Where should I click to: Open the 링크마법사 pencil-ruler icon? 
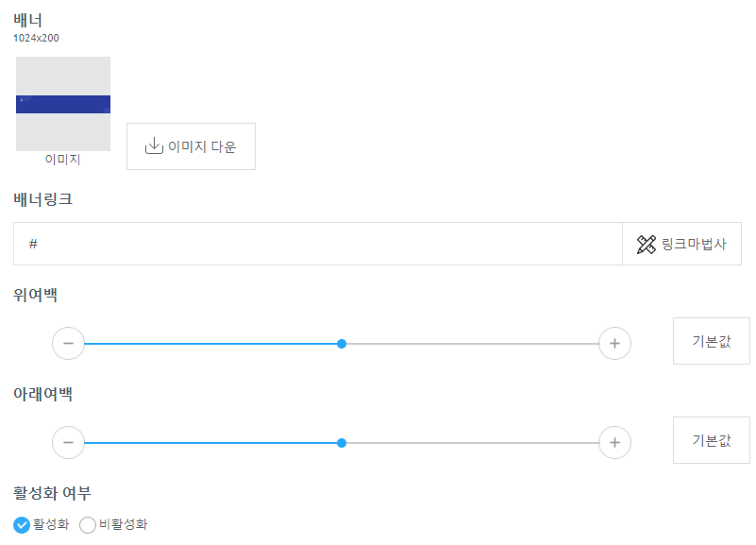pyautogui.click(x=647, y=244)
